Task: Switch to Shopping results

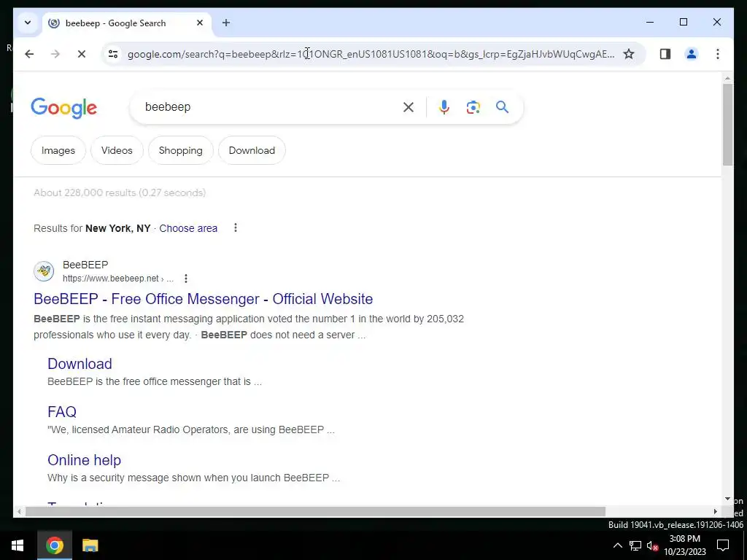Action: coord(181,150)
